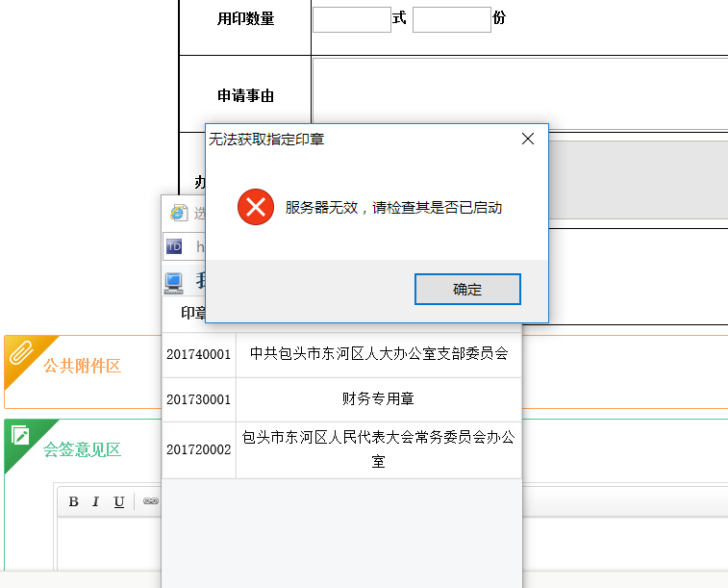Click the 会签意见 editor text area
The height and width of the screenshot is (588, 728).
110,544
